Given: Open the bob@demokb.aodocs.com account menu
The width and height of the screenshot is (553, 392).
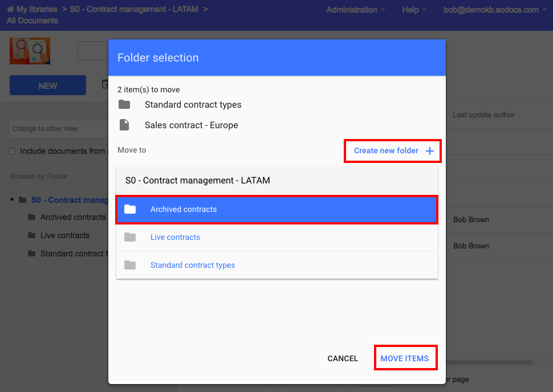Looking at the screenshot, I should (x=494, y=10).
